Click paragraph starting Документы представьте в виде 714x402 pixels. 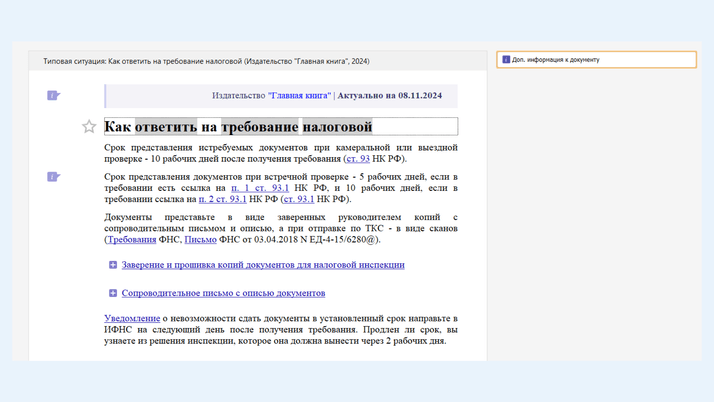coord(280,229)
